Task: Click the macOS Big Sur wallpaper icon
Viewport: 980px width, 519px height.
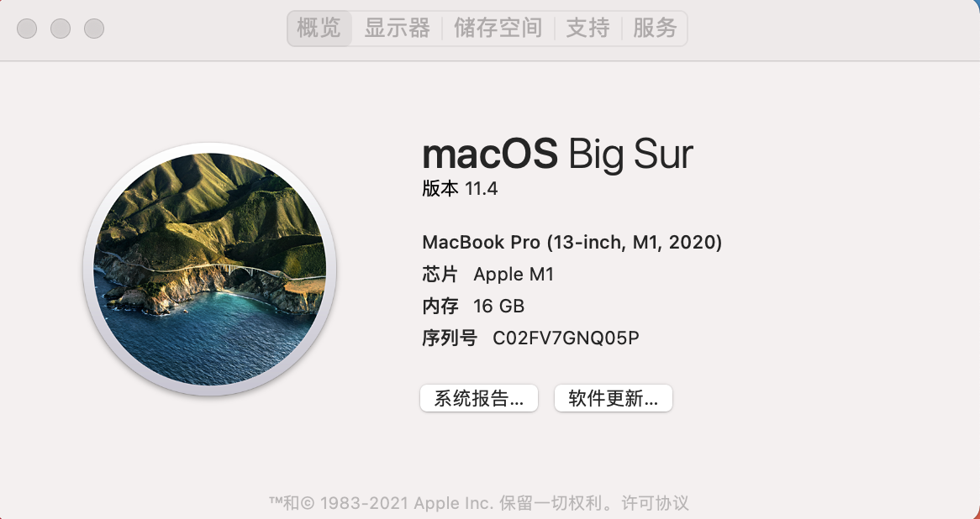Action: click(210, 270)
